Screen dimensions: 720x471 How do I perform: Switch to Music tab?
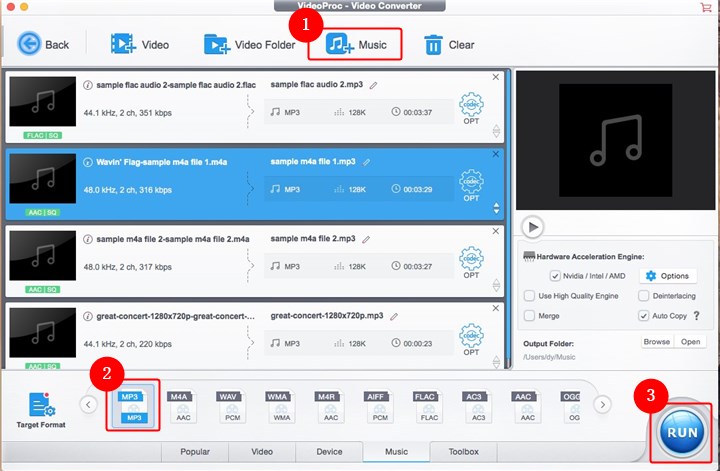[x=396, y=452]
